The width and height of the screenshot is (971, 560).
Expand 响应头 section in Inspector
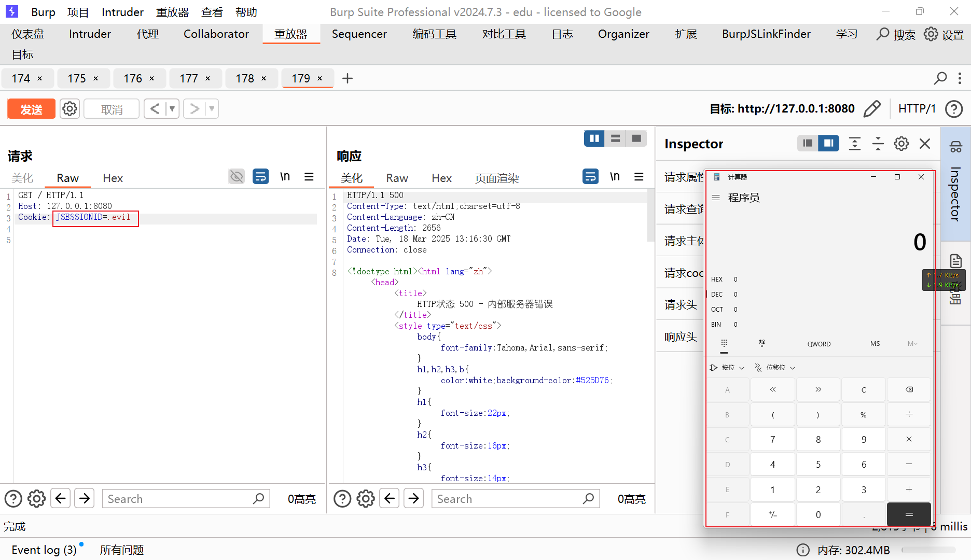[x=681, y=337]
